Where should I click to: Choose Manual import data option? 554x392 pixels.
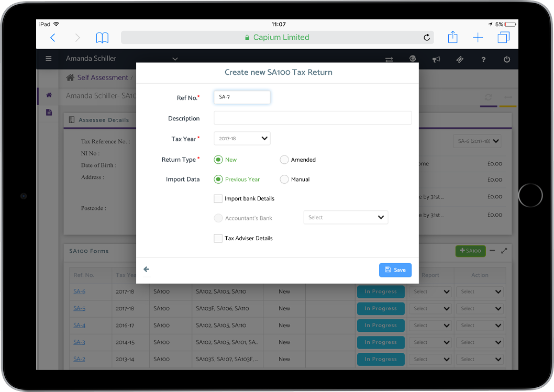coord(284,180)
